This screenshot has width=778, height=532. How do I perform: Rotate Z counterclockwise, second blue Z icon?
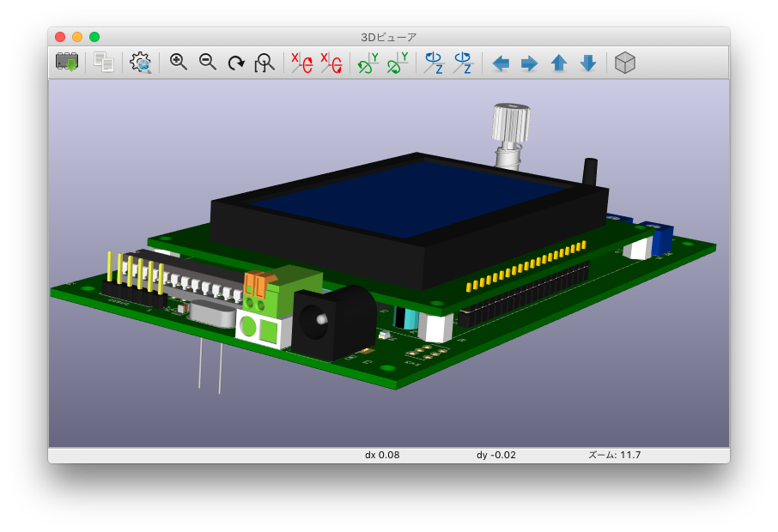click(464, 63)
